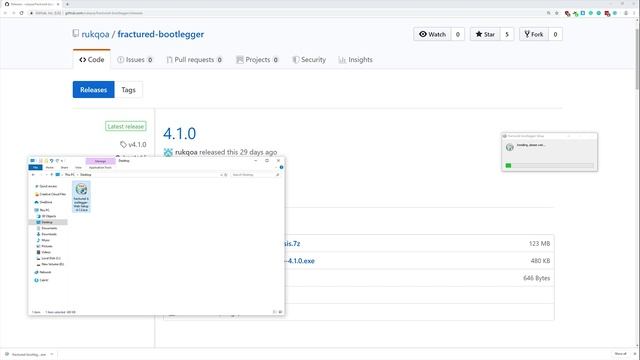The height and width of the screenshot is (360, 640).
Task: Click the bookmark star icon in the address bar
Action: click(x=557, y=13)
